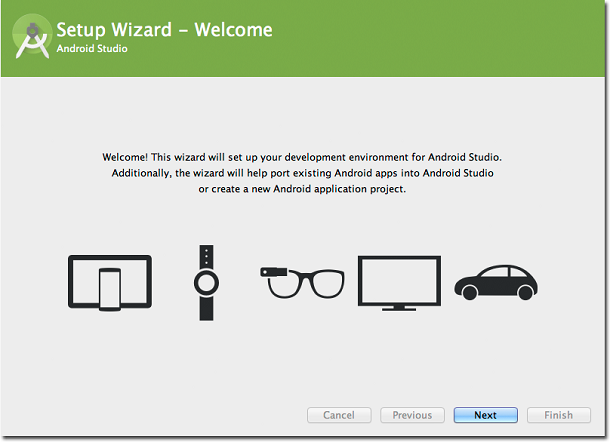Click the "Setup Wizard – Welcome" title
The width and height of the screenshot is (610, 442).
click(x=165, y=30)
